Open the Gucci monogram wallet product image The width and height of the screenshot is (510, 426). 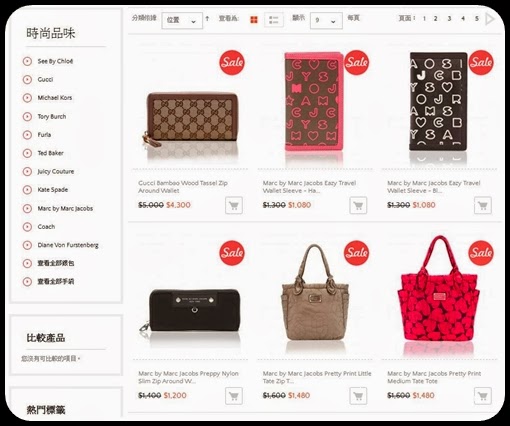pos(191,121)
